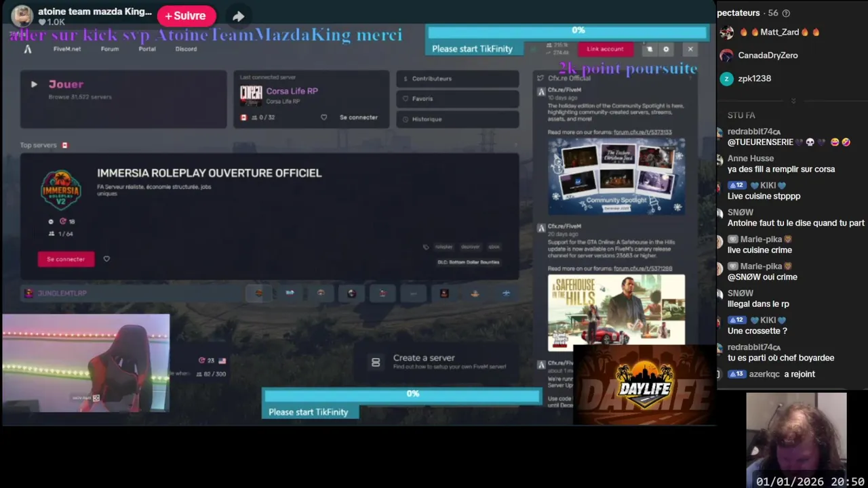Viewport: 868px width, 488px height.
Task: Click the Link account button
Action: point(605,49)
